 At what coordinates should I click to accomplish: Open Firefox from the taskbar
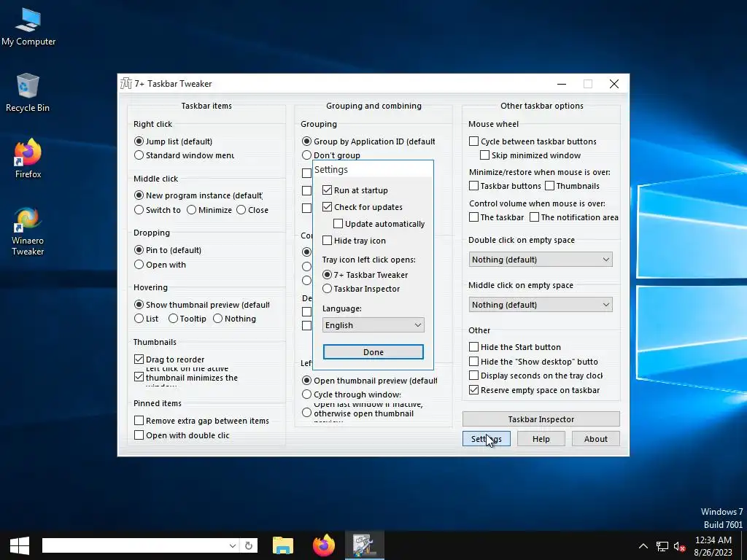pos(324,545)
